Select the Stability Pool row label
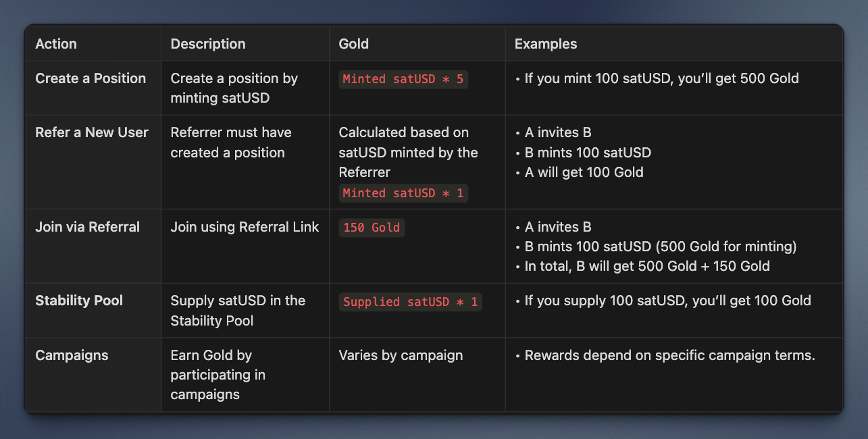 [79, 301]
